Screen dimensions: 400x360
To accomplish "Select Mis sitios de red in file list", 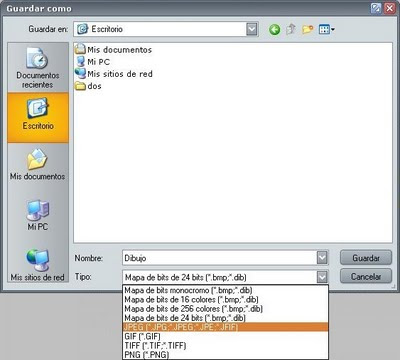I will coord(114,74).
